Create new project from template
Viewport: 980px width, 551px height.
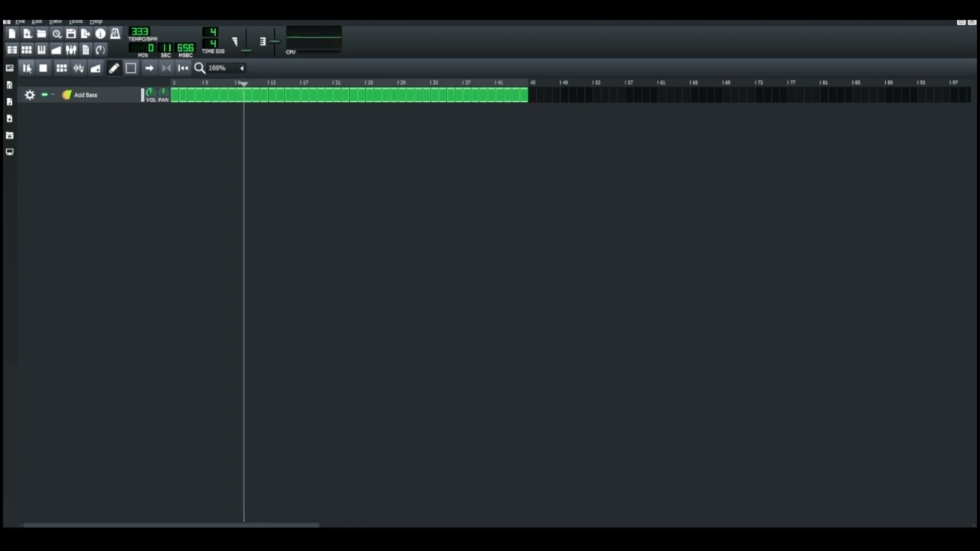tap(27, 34)
